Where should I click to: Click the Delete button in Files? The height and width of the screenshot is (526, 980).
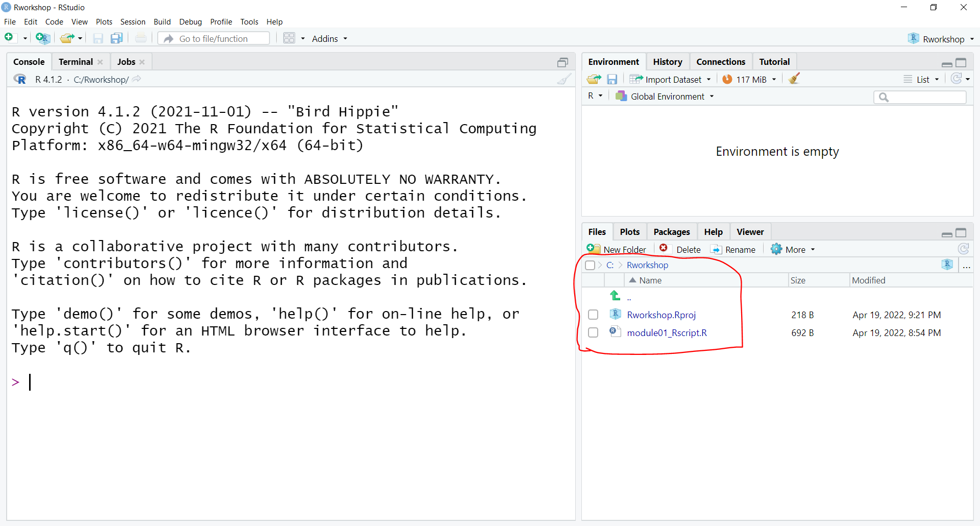pyautogui.click(x=680, y=249)
